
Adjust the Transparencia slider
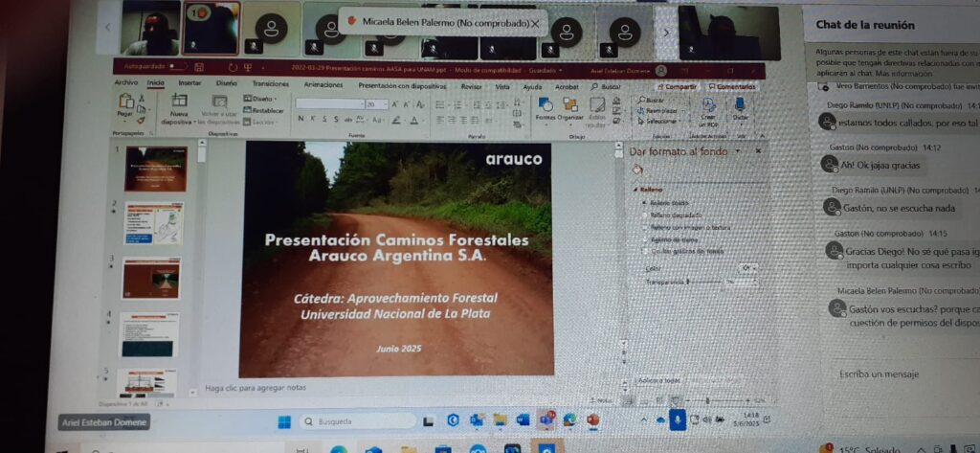coord(705,283)
